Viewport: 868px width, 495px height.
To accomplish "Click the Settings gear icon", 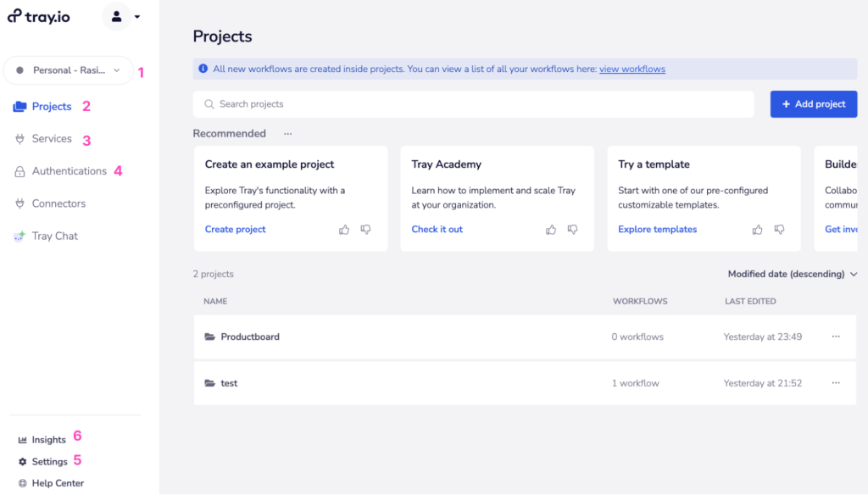I will click(22, 461).
